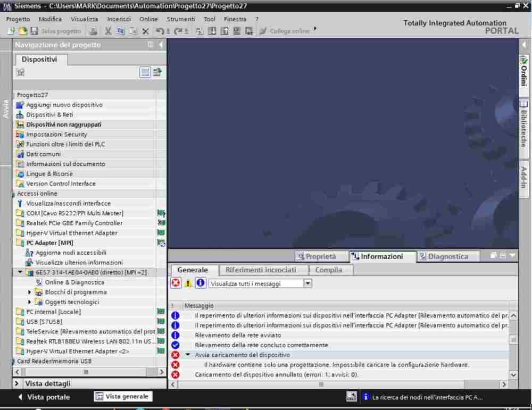Open the Strumenti menu

pos(180,19)
